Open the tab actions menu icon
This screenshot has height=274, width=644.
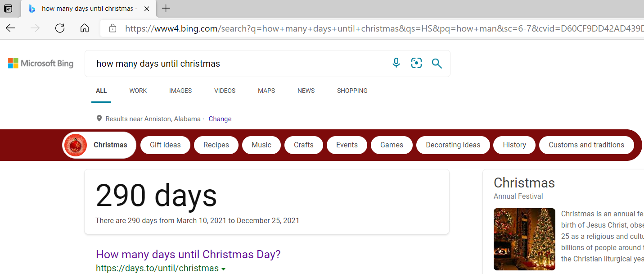[x=8, y=9]
